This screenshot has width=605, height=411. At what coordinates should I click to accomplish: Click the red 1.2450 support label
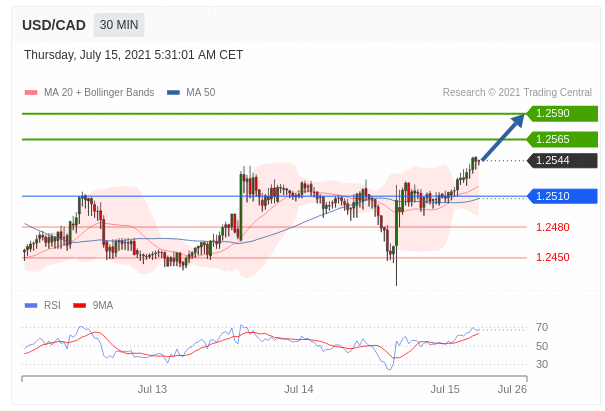[552, 257]
